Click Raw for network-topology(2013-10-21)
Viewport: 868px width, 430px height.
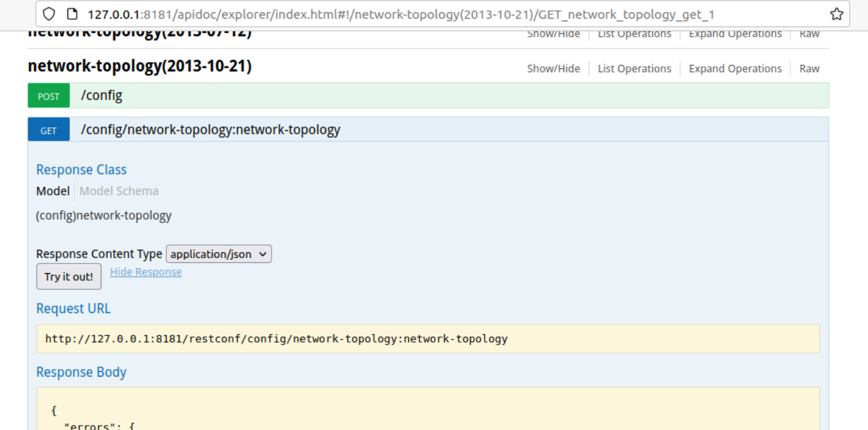click(x=810, y=69)
